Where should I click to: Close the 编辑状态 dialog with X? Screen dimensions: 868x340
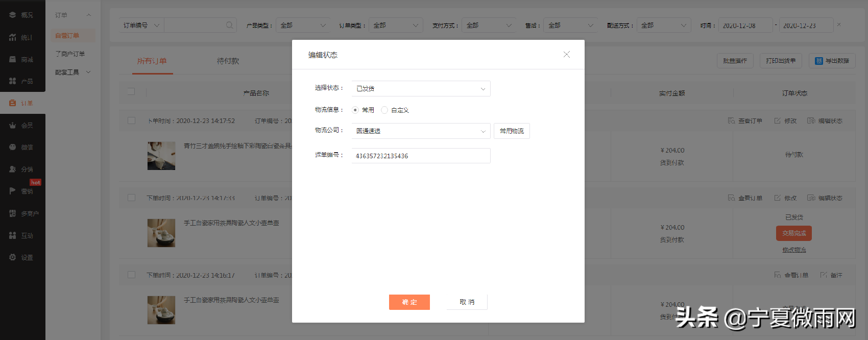567,54
